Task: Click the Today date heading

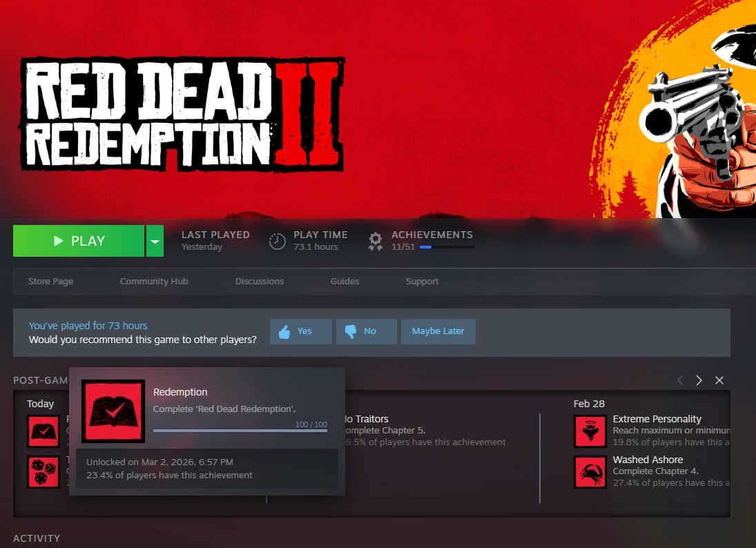Action: pos(40,404)
